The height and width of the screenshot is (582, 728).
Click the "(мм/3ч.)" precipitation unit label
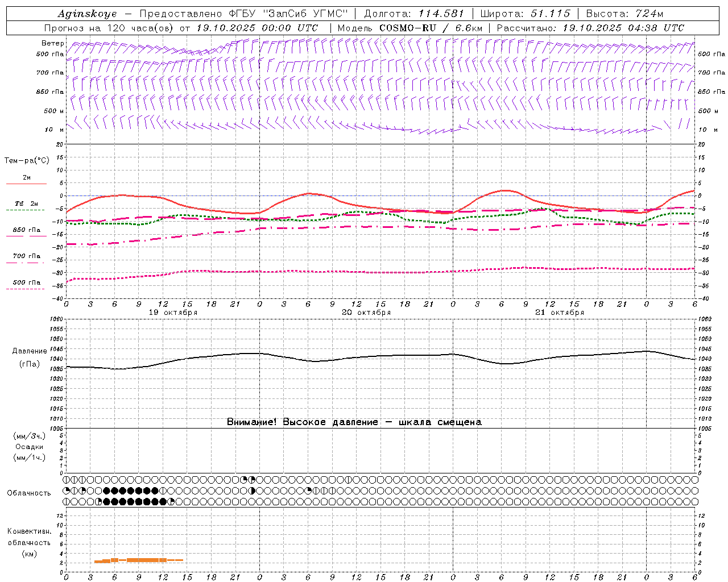coord(30,436)
